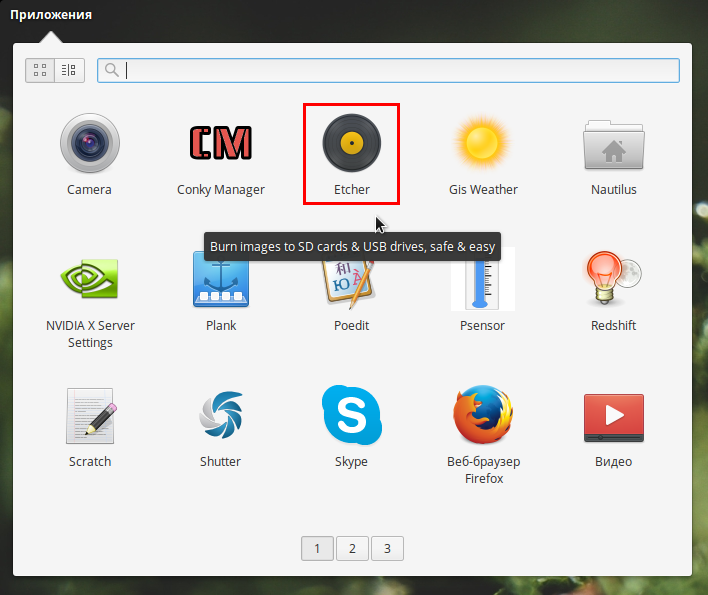
Task: Click the Psensor label text
Action: tap(482, 325)
